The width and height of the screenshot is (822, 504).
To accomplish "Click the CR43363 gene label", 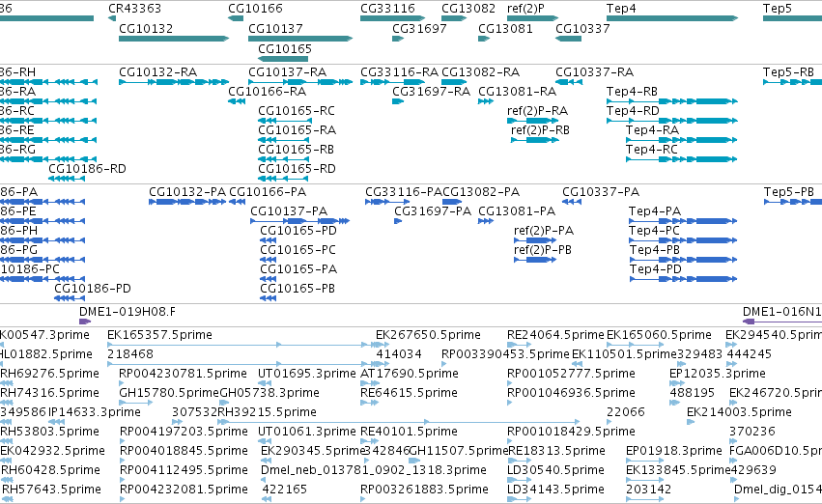I will pyautogui.click(x=134, y=9).
